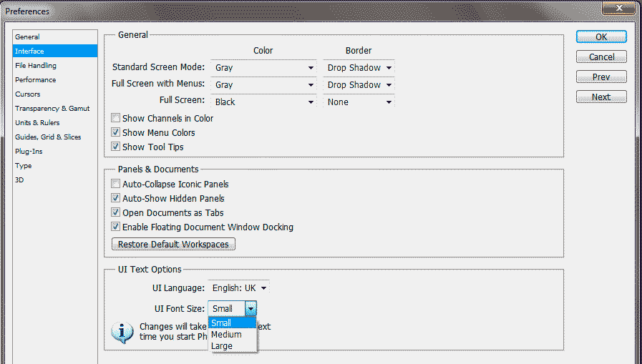
Task: Choose Medium from UI Font Size list
Action: tap(226, 335)
